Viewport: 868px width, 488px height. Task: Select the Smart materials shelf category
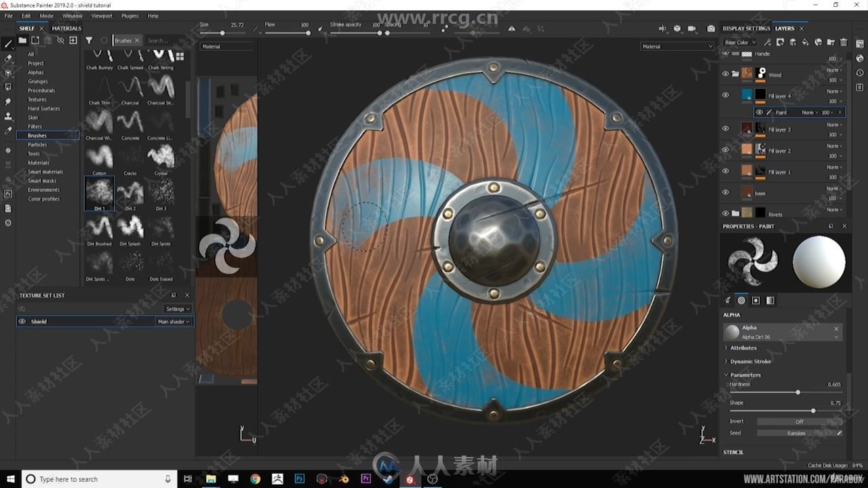pos(45,171)
